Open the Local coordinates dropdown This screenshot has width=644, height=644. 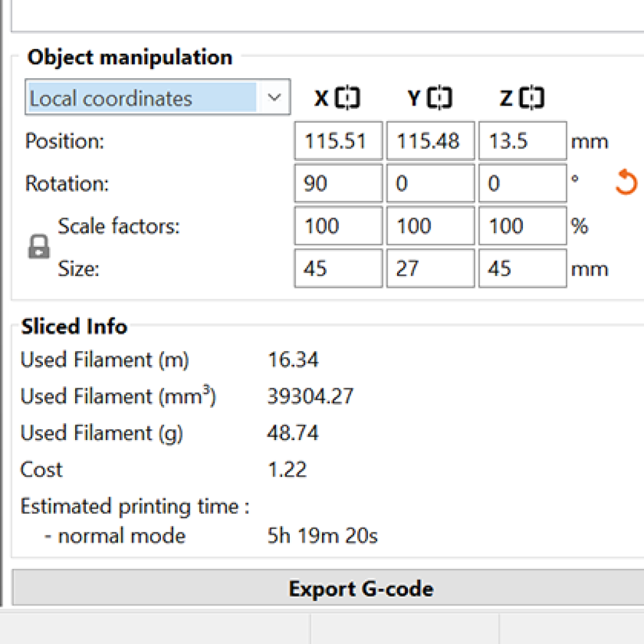click(157, 97)
